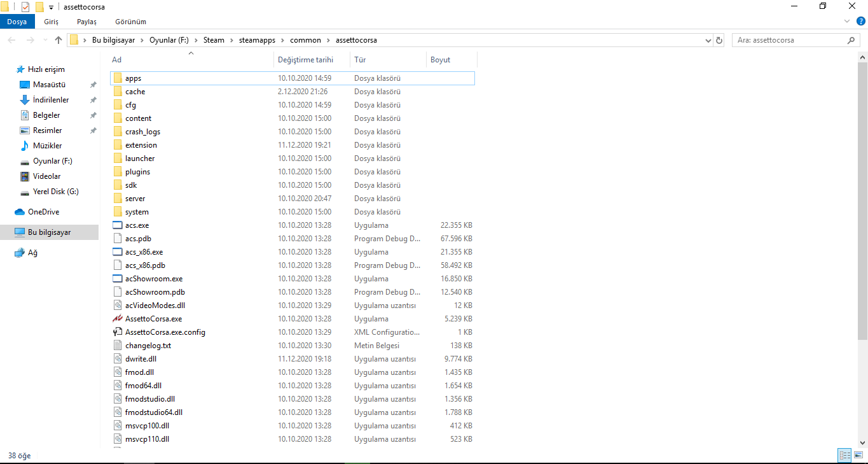Expand the address bar history dropdown

[709, 40]
